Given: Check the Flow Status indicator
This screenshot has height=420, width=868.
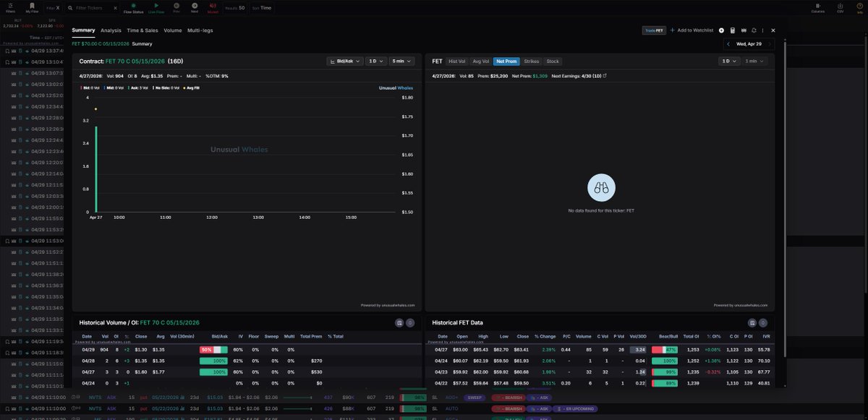Looking at the screenshot, I should point(133,7).
